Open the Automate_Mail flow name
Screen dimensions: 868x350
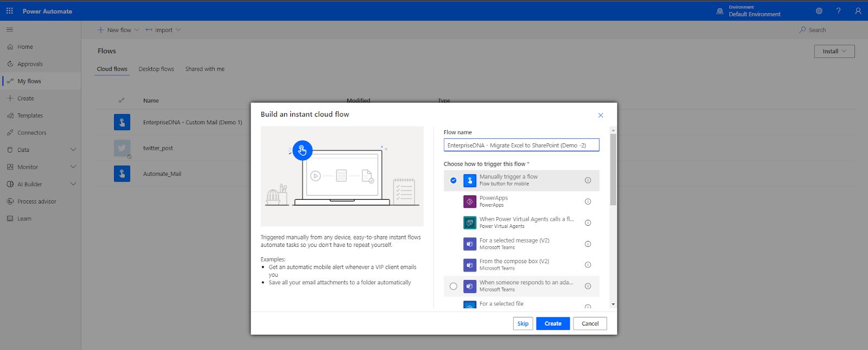[x=162, y=174]
